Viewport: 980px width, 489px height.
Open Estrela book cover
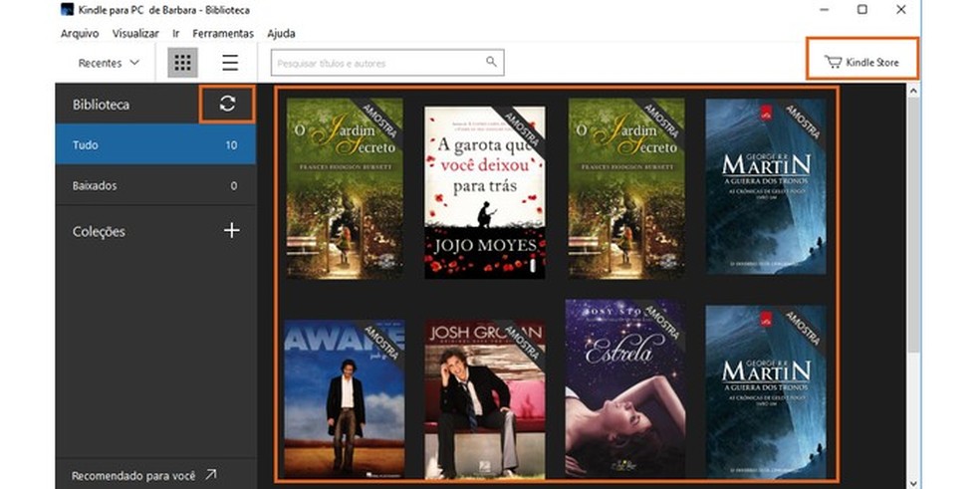tap(625, 388)
